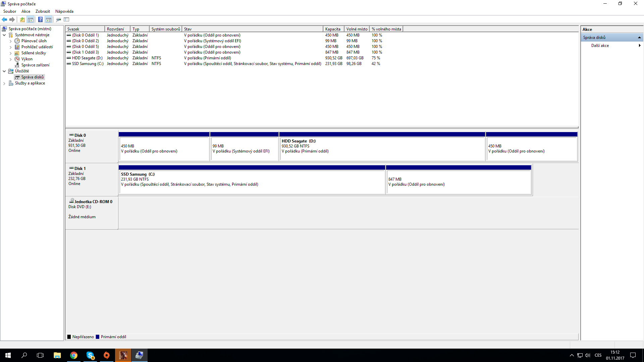Collapse the Správa disků actions section header
Image resolution: width=644 pixels, height=362 pixels.
coord(639,38)
